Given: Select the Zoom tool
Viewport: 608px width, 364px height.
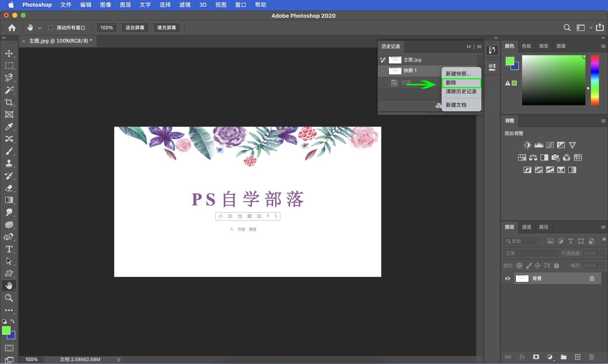Looking at the screenshot, I should click(9, 298).
